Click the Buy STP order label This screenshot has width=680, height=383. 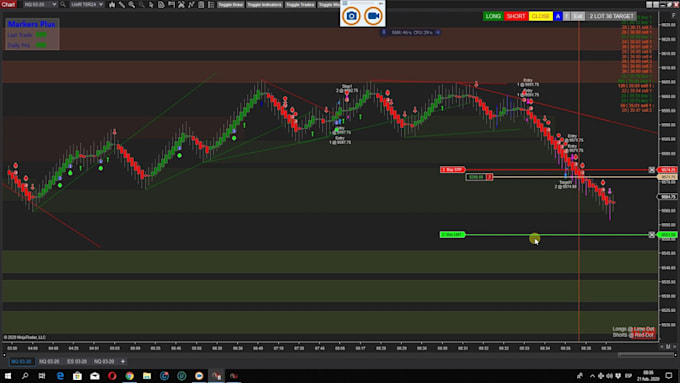(x=453, y=170)
